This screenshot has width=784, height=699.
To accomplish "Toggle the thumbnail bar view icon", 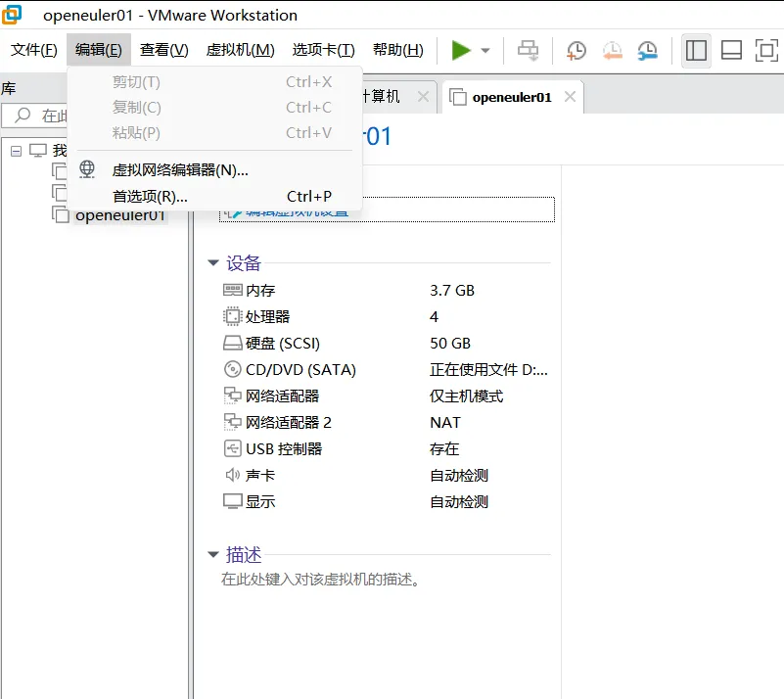I will tap(731, 51).
